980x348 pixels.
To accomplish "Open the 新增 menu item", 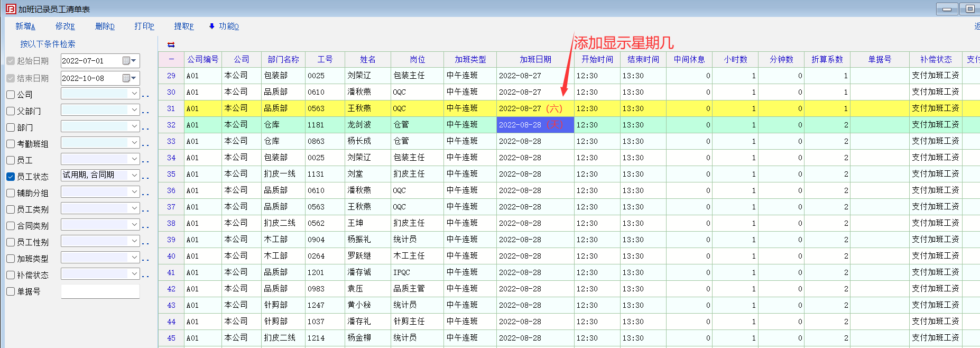I will click(x=25, y=26).
